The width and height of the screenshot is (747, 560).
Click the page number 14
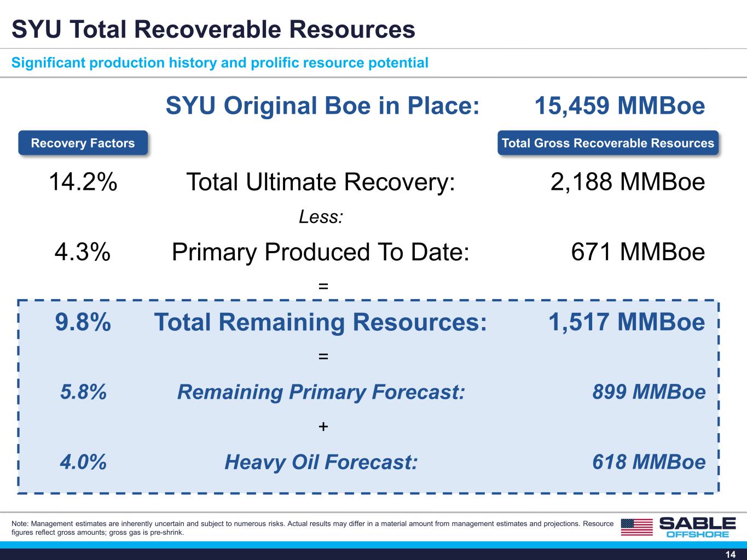tap(731, 554)
